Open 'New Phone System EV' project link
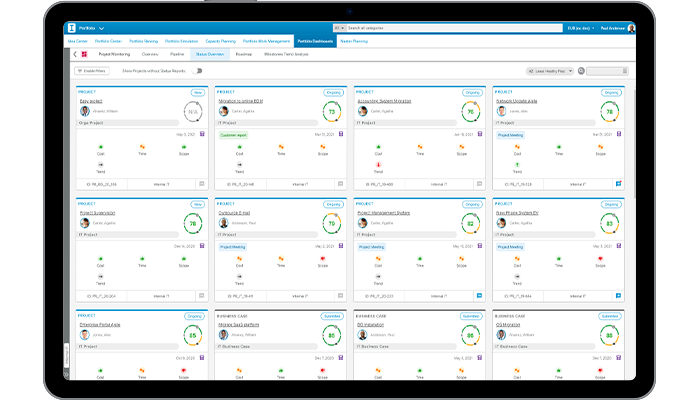Screen dimensions: 700x400 [517, 213]
